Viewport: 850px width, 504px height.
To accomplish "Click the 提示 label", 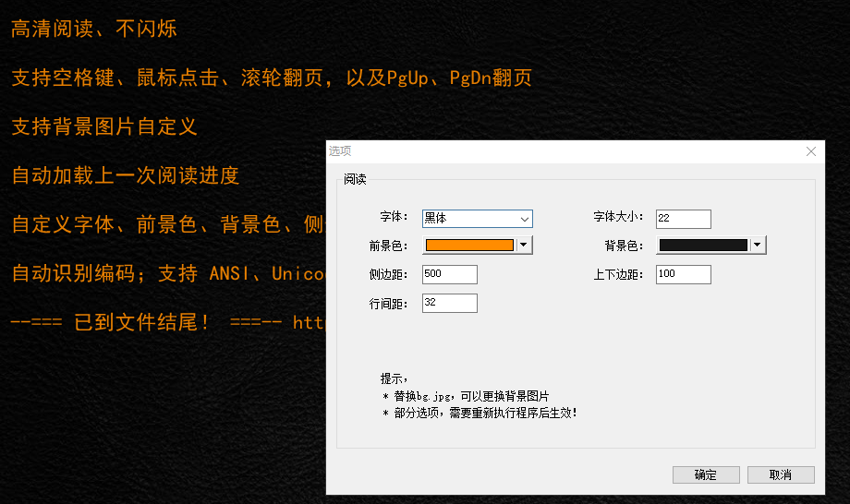I will pos(394,378).
